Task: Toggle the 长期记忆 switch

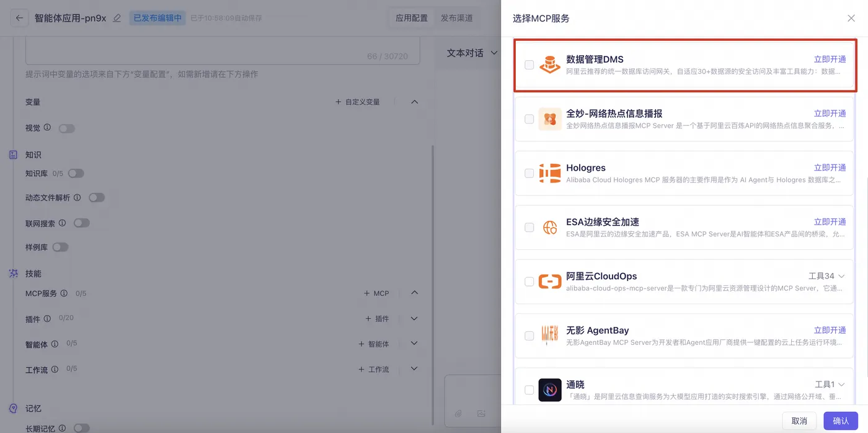Action: tap(82, 428)
